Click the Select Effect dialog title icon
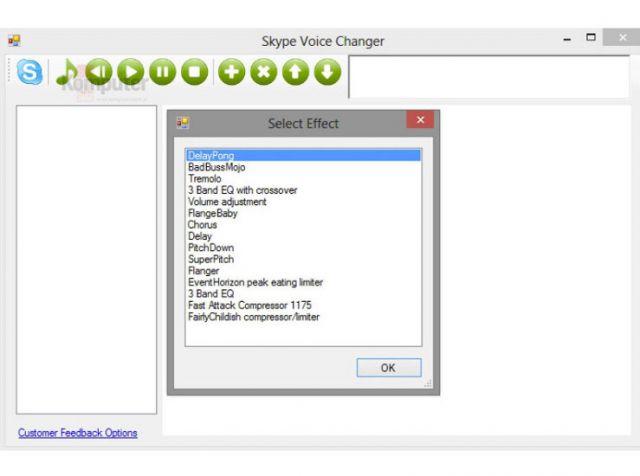 tap(182, 122)
